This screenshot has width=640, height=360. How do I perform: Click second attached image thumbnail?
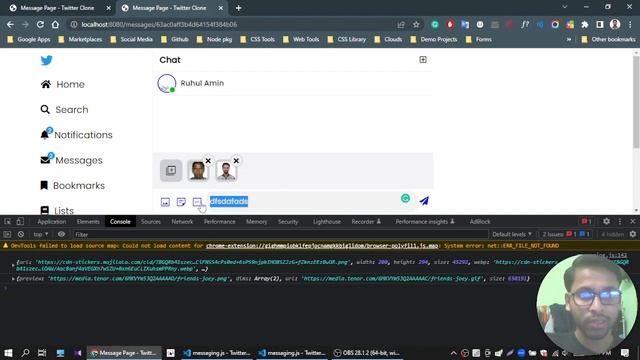click(226, 171)
